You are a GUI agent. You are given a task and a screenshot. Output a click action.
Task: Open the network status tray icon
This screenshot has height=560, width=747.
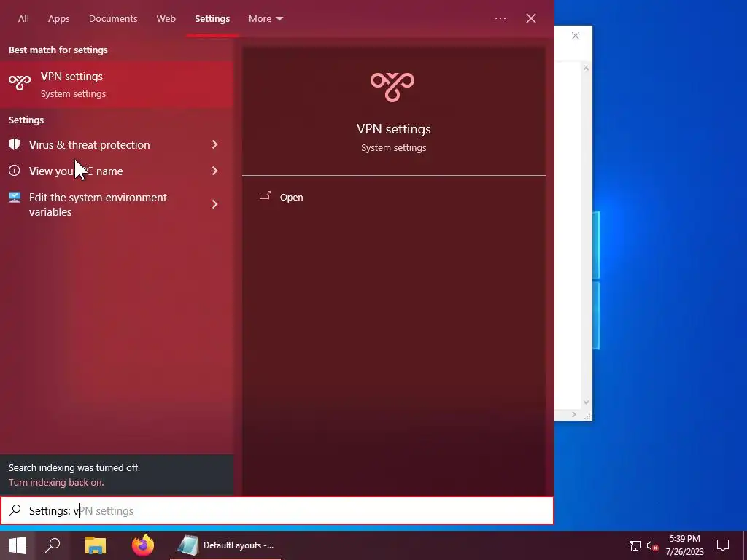click(635, 545)
